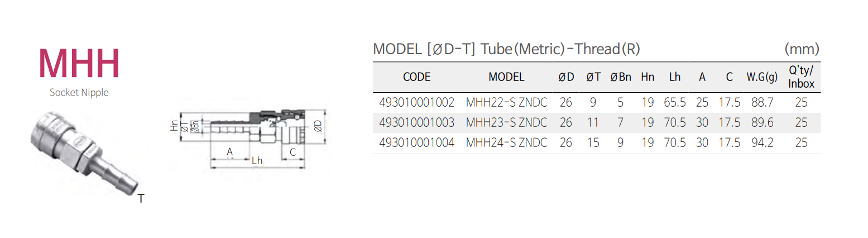Click the (mm) unit label
The image size is (868, 238).
click(802, 49)
